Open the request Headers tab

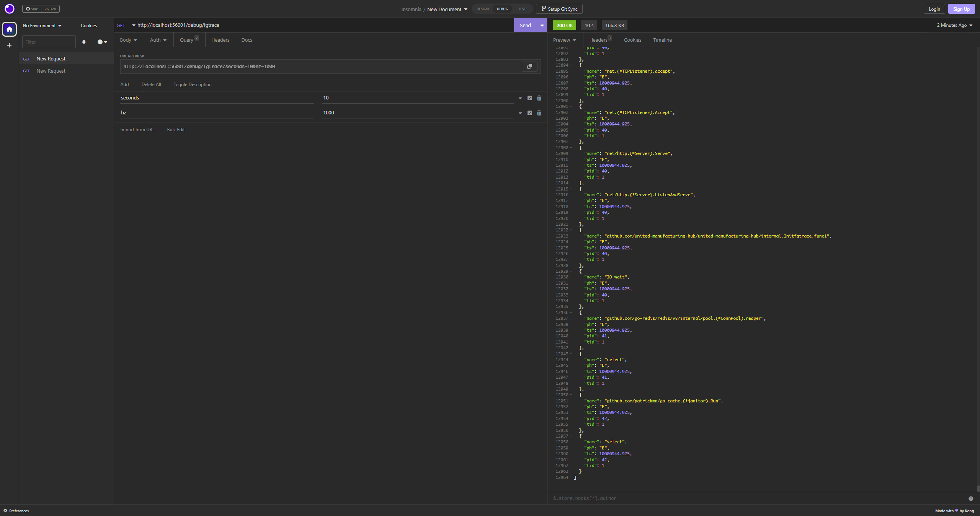click(x=220, y=40)
